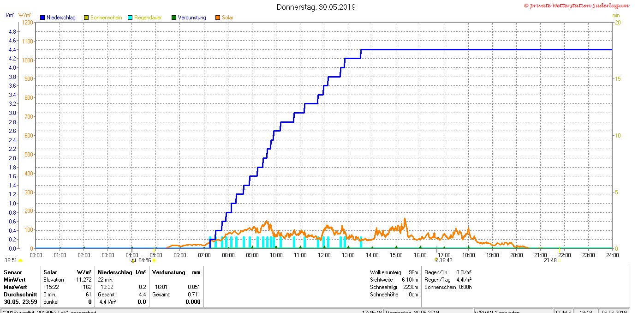The image size is (644, 313).
Task: Select the Regendauer legend label
Action: click(148, 18)
